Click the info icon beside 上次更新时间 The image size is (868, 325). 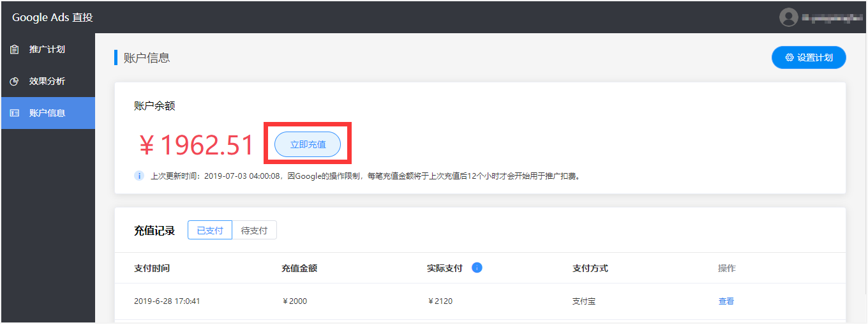(x=139, y=176)
